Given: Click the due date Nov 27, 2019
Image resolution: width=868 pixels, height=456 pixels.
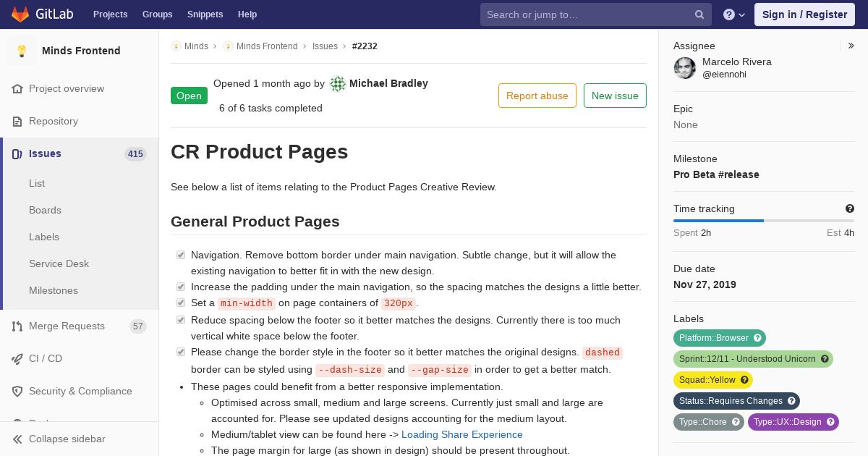Looking at the screenshot, I should (x=705, y=284).
